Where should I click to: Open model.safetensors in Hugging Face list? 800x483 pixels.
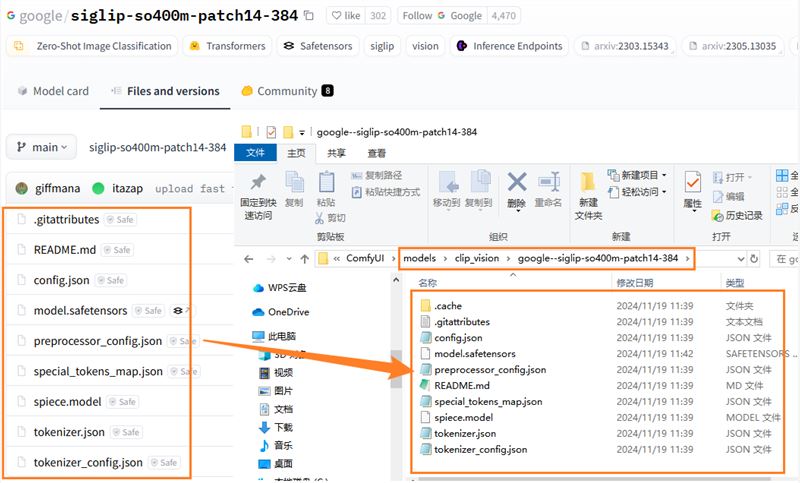click(80, 310)
